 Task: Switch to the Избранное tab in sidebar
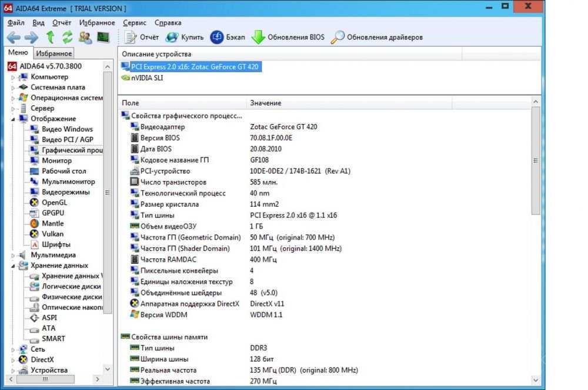tap(54, 53)
